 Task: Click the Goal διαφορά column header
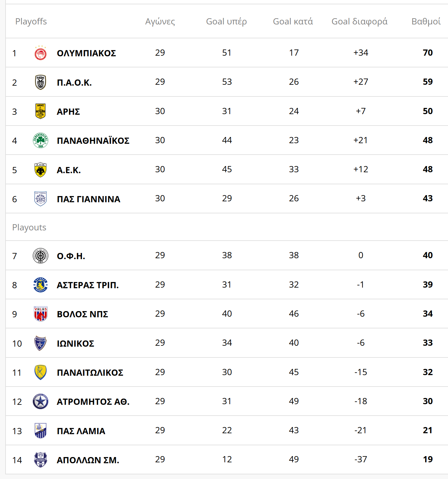(359, 21)
